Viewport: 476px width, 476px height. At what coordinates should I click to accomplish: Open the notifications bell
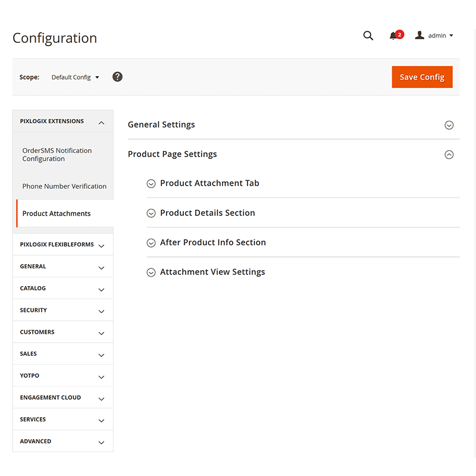click(x=394, y=36)
